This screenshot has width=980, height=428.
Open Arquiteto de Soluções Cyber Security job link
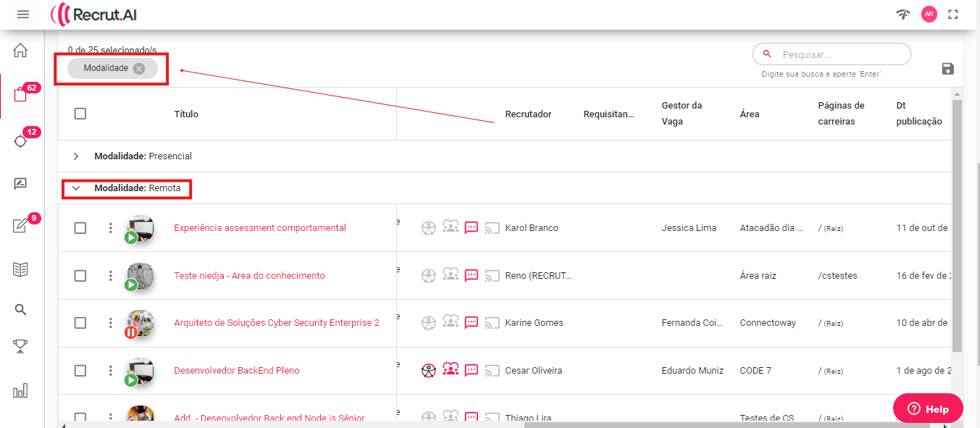click(276, 323)
